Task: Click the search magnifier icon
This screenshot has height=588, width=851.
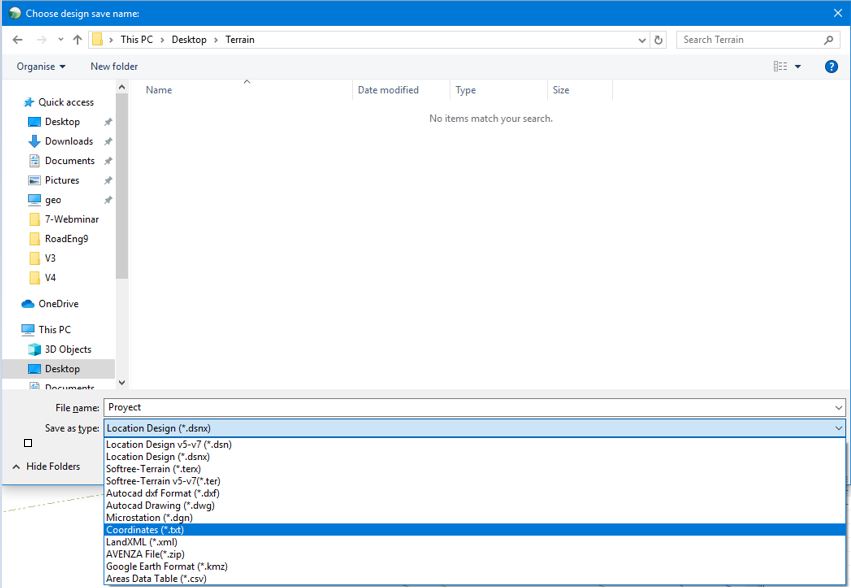Action: coord(828,40)
